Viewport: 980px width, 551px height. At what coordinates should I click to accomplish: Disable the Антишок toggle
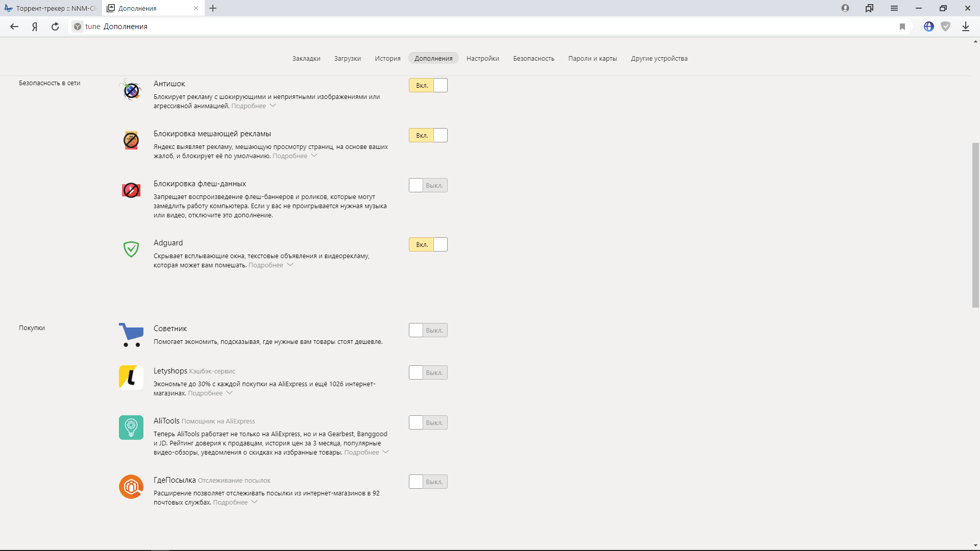click(428, 85)
